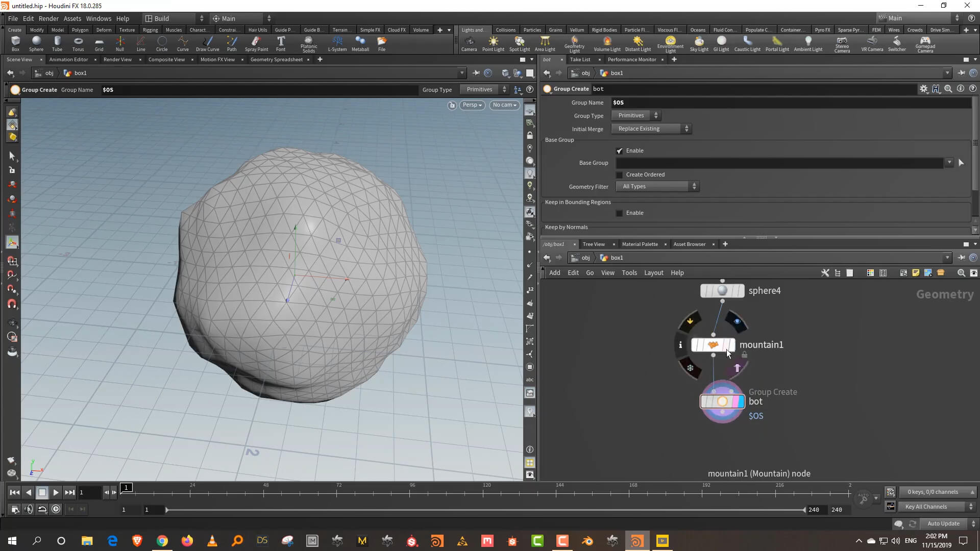Screen dimensions: 980x551
Task: Open VLC from the Windows taskbar
Action: (x=212, y=541)
